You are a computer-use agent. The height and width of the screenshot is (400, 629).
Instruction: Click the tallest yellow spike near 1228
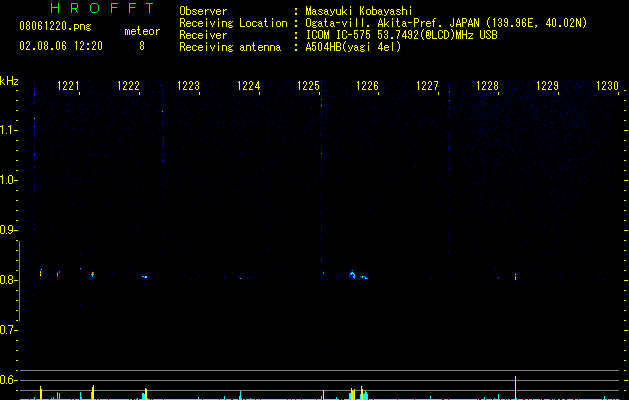(515, 388)
